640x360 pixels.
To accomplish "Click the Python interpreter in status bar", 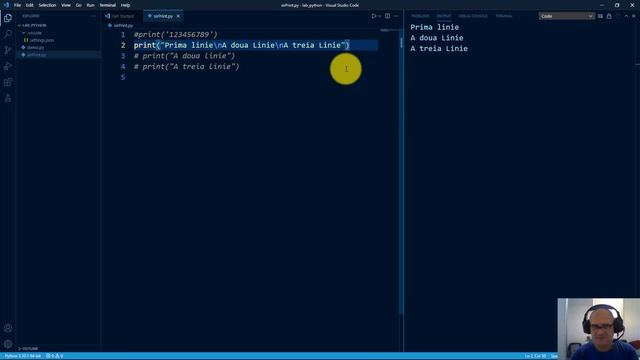I will point(23,356).
